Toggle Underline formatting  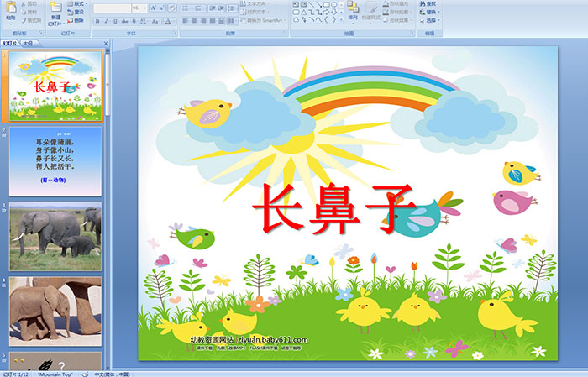pos(115,21)
